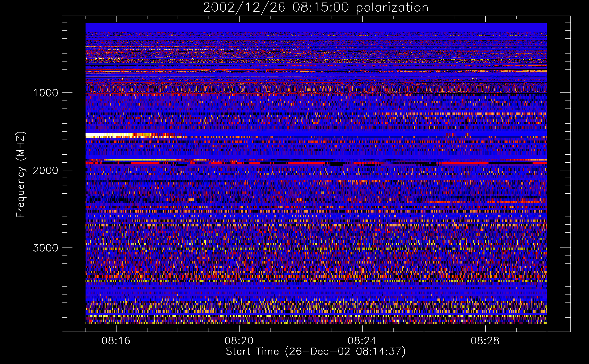Click the plot title '2002/12/26 08:15:00 polarization'
The image size is (589, 364).
click(x=315, y=8)
